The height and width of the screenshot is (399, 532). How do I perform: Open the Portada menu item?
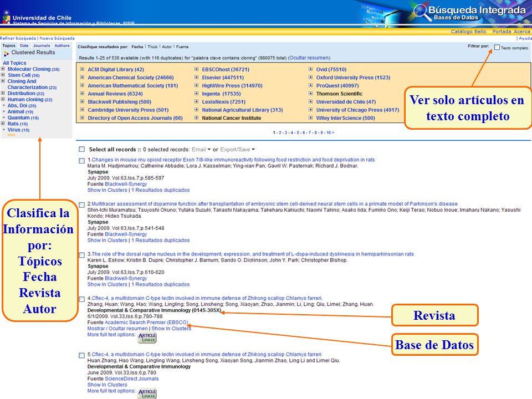[x=502, y=32]
